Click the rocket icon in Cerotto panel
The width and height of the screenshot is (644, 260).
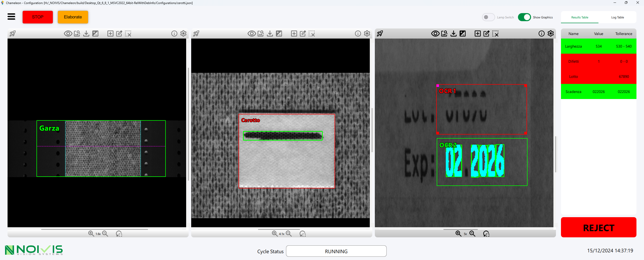[x=196, y=34]
